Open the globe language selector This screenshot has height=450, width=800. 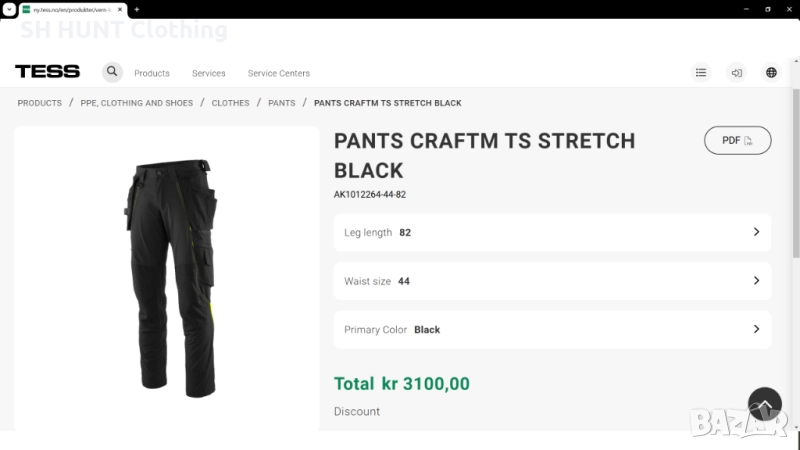(x=771, y=72)
